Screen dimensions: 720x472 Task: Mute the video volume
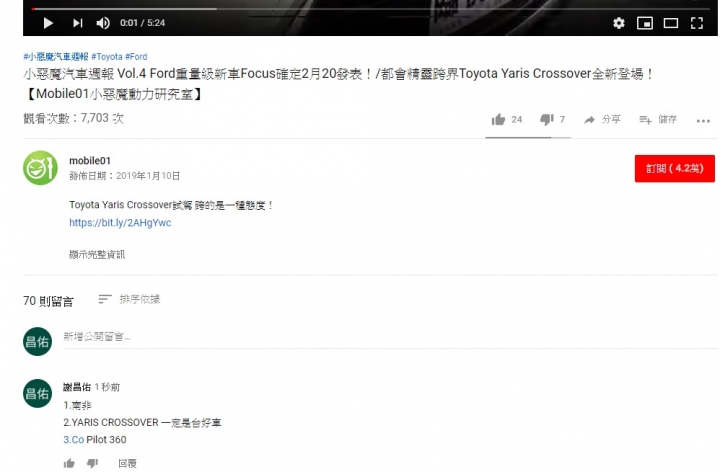[x=103, y=23]
